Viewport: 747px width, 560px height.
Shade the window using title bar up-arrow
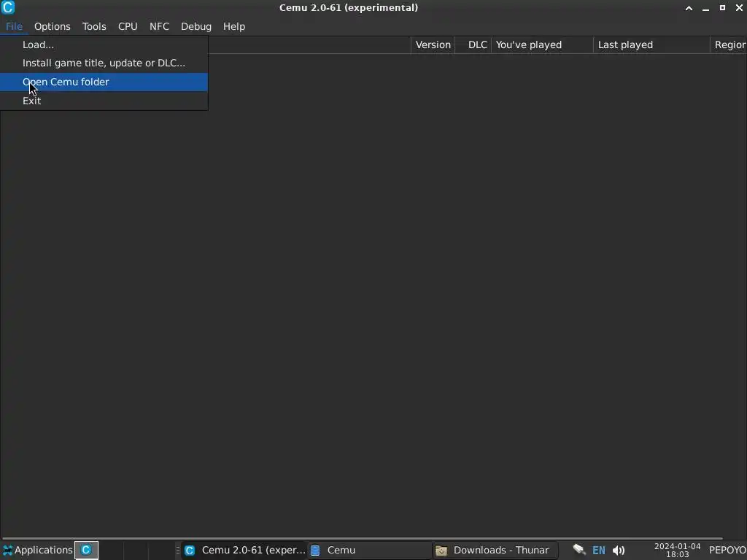click(x=689, y=8)
